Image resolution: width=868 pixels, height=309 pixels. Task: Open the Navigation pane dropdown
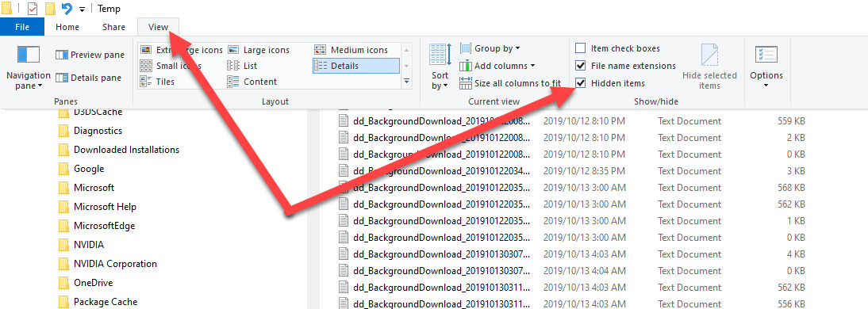point(29,81)
